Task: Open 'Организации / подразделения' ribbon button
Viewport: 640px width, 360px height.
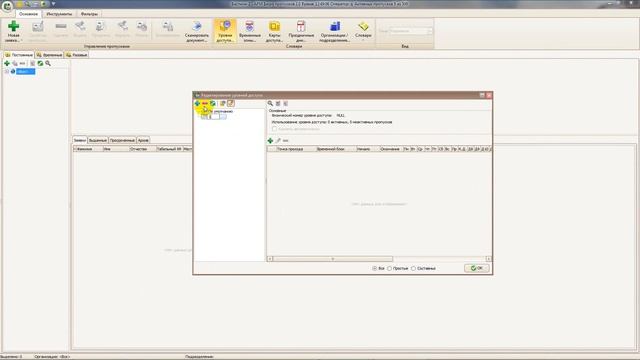Action: point(334,31)
